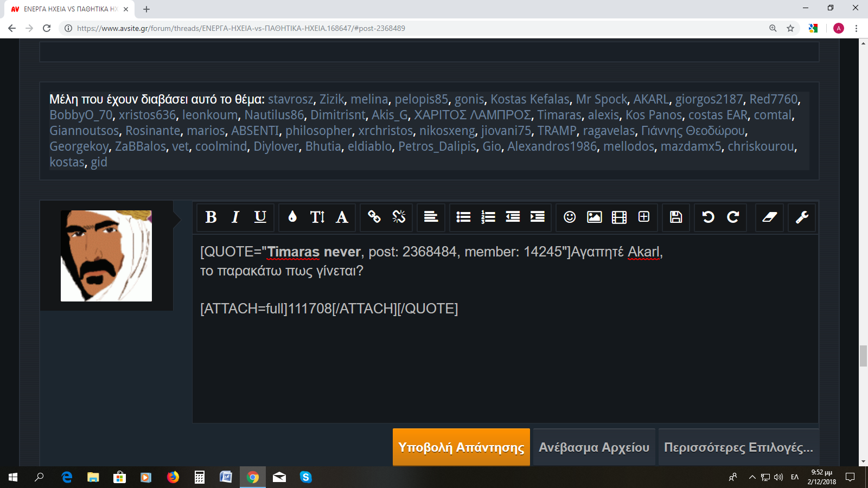Viewport: 868px width, 488px height.
Task: Remove link with the unlink icon
Action: pos(399,217)
